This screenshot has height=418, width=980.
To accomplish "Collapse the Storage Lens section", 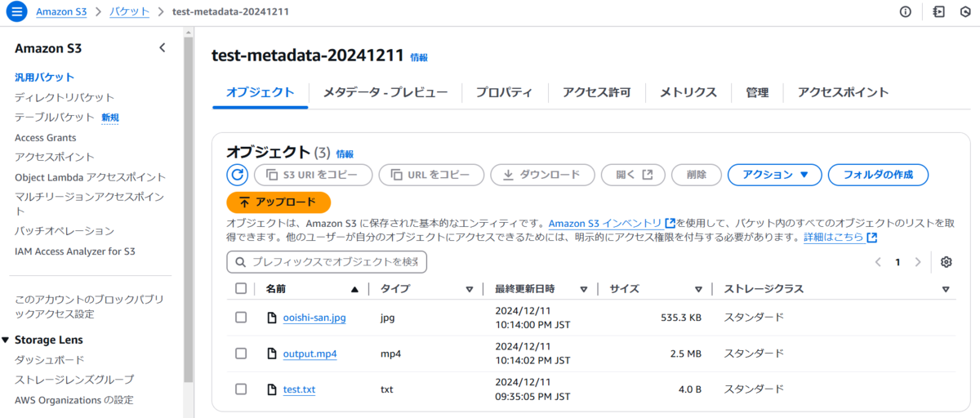I will [x=7, y=340].
